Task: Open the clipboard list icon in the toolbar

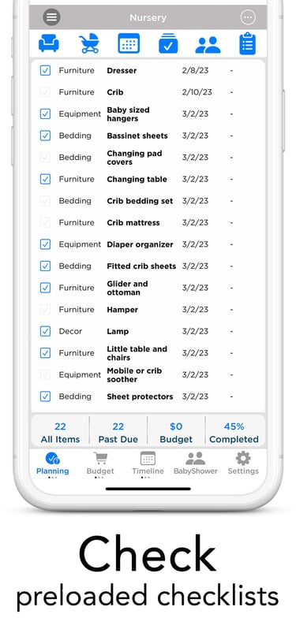Action: tap(248, 43)
